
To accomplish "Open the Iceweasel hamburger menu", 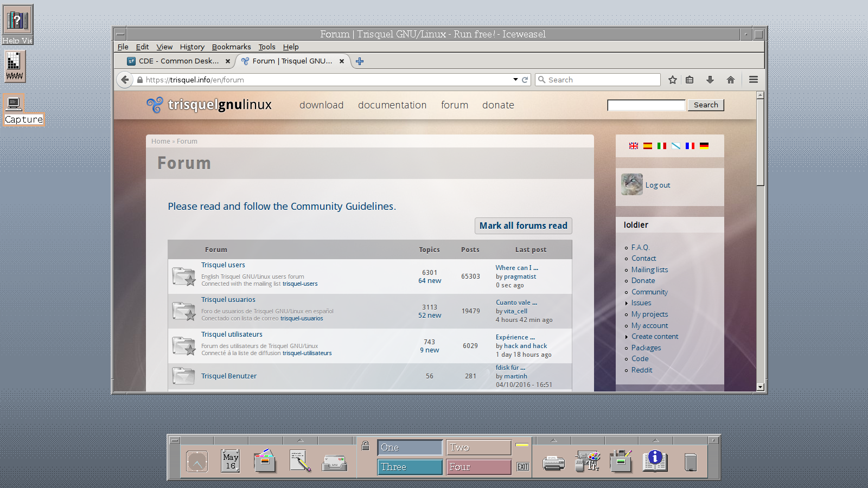I will pyautogui.click(x=754, y=79).
